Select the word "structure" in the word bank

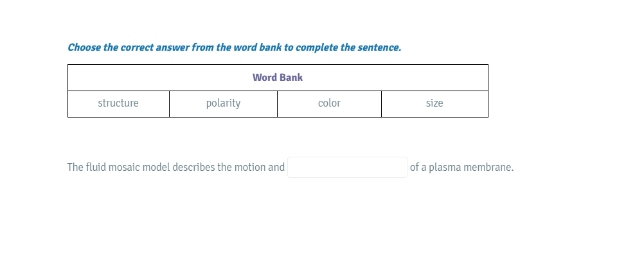point(118,103)
